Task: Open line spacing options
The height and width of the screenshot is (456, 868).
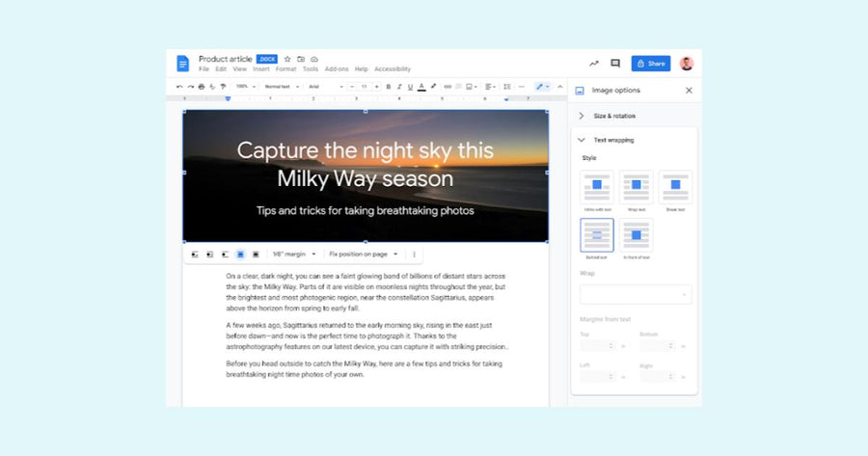Action: pyautogui.click(x=507, y=87)
